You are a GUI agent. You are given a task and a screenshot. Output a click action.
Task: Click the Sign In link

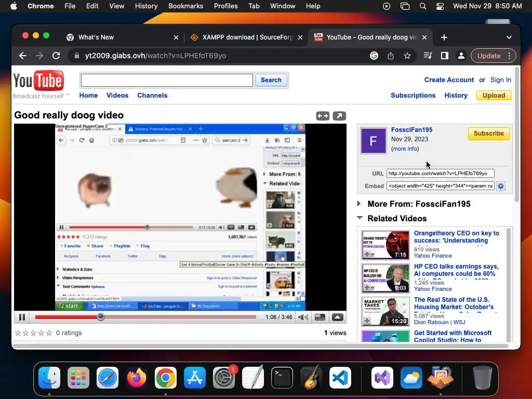(501, 79)
